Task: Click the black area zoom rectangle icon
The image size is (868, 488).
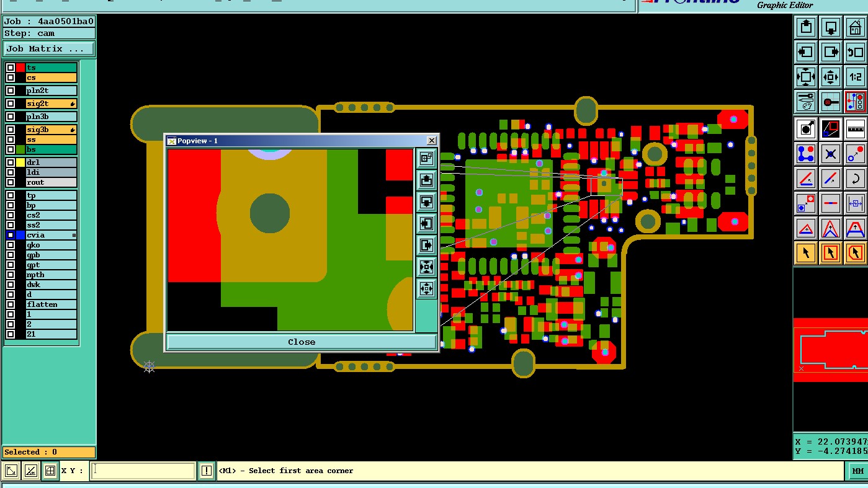Action: (x=831, y=129)
